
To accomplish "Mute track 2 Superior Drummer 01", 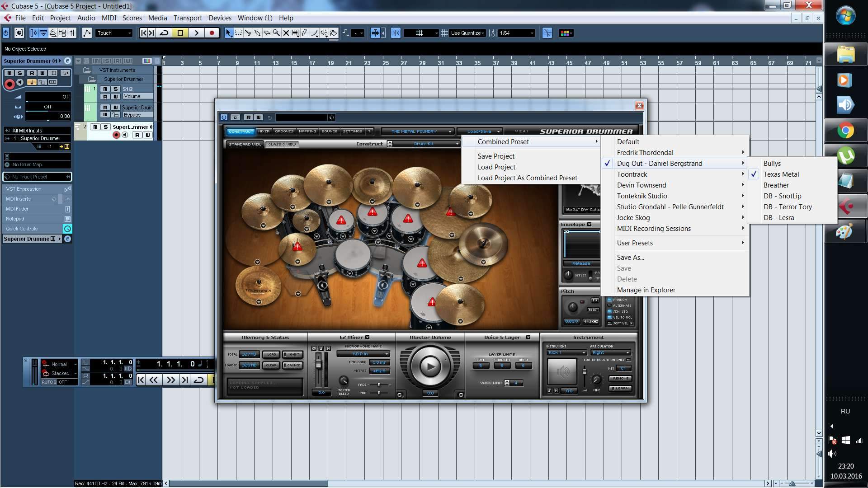I will point(95,127).
